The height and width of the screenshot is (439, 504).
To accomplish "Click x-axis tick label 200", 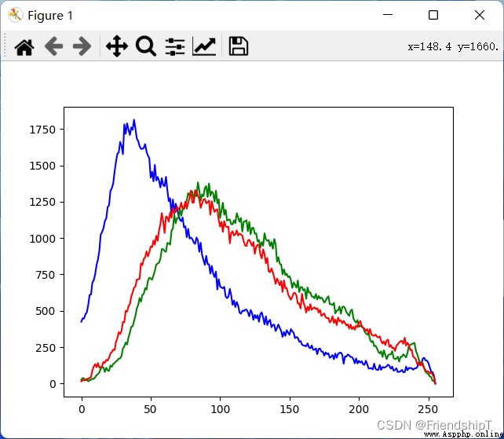I will coord(359,409).
